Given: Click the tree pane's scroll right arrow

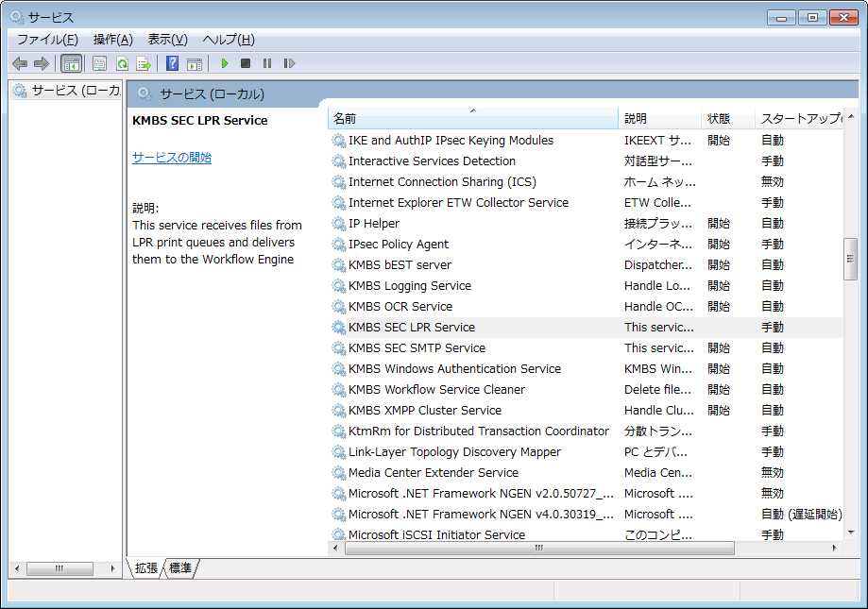Looking at the screenshot, I should pos(112,568).
